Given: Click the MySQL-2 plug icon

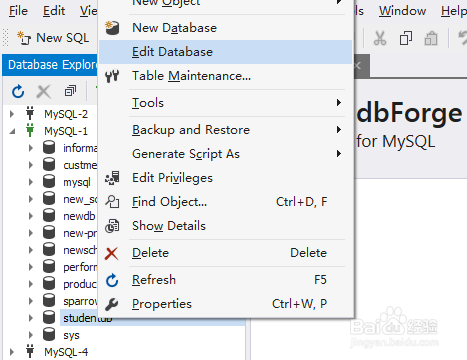Looking at the screenshot, I should click(x=30, y=113).
